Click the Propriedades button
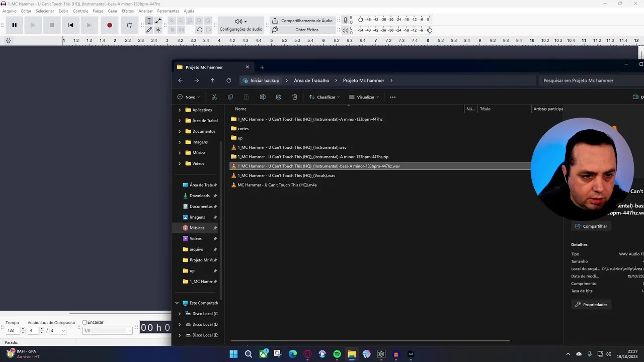This screenshot has height=362, width=644. tap(591, 305)
